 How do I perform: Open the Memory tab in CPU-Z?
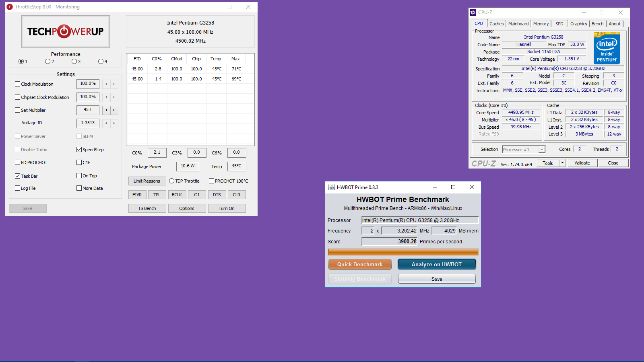[x=541, y=24]
